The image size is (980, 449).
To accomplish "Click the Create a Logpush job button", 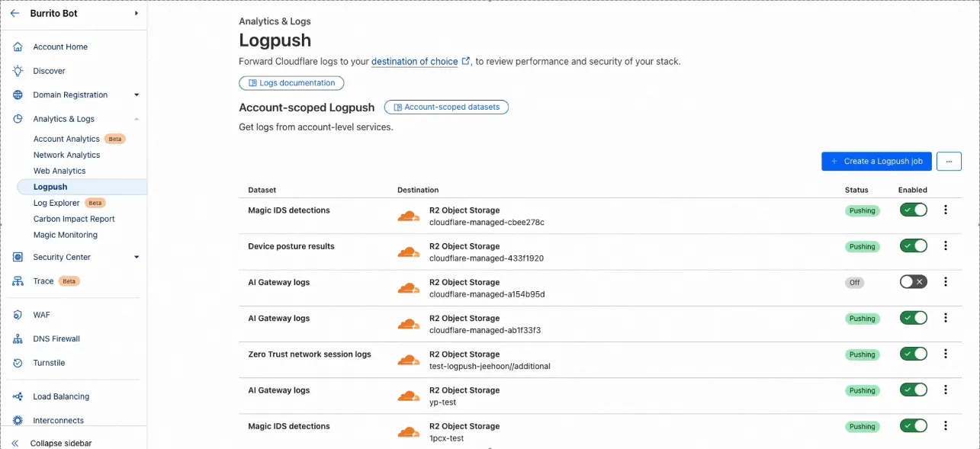I will tap(876, 161).
